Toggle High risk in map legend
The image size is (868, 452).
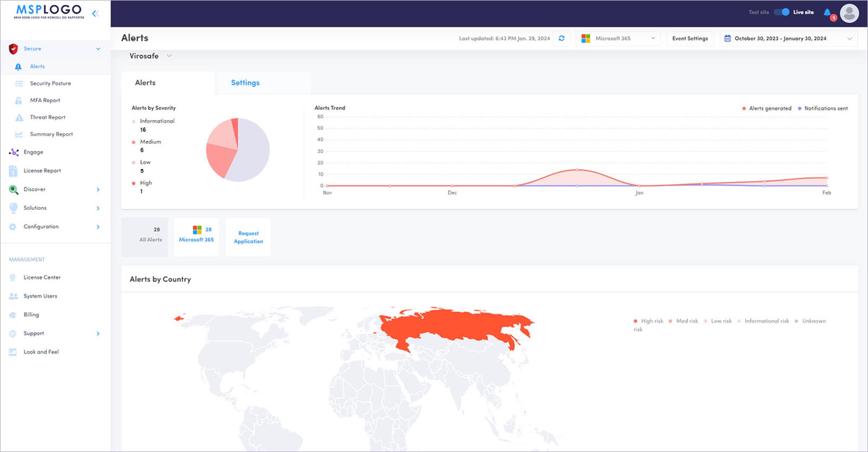pyautogui.click(x=648, y=321)
